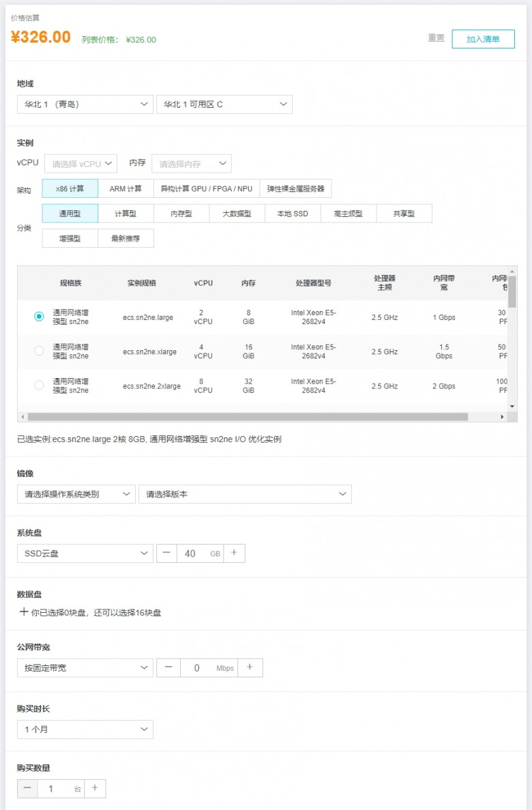Image resolution: width=532 pixels, height=810 pixels.
Task: Open the 请选择内存 memory dropdown
Action: (192, 164)
